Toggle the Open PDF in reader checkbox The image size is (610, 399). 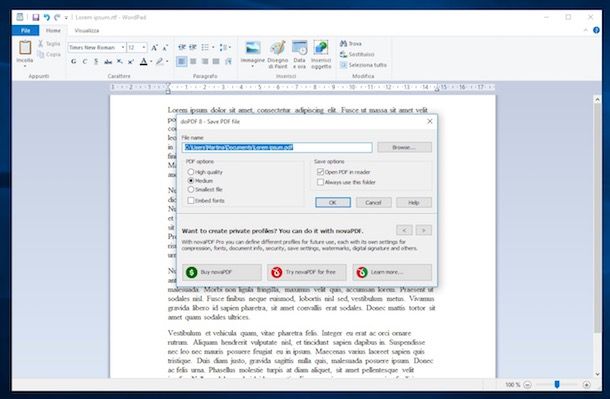pos(320,172)
